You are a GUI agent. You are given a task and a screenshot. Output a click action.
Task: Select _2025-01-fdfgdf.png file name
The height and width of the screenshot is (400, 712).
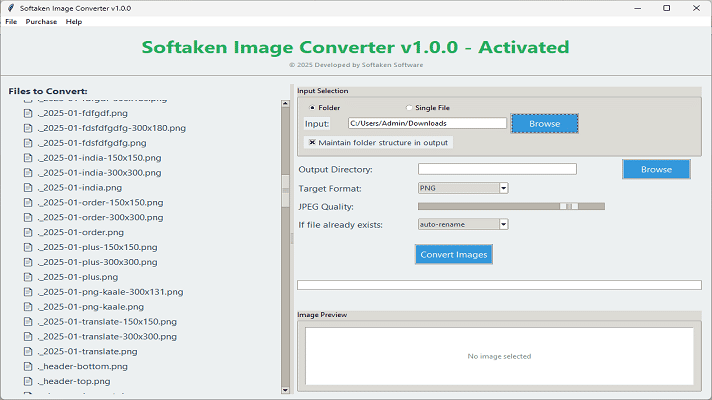pyautogui.click(x=83, y=113)
